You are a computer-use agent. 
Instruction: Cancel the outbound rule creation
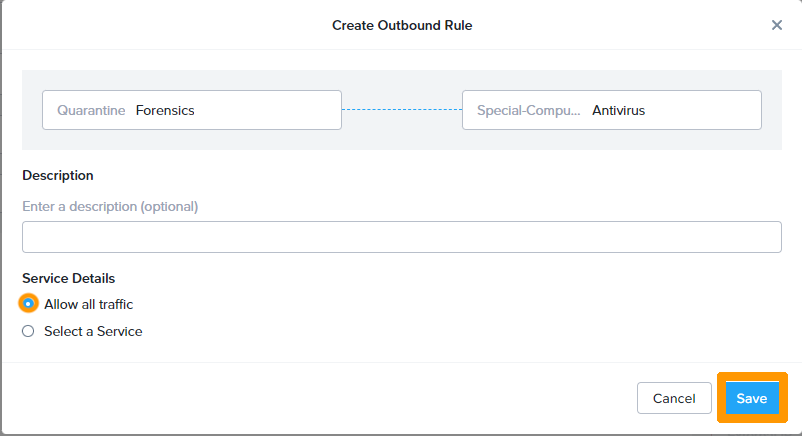674,398
